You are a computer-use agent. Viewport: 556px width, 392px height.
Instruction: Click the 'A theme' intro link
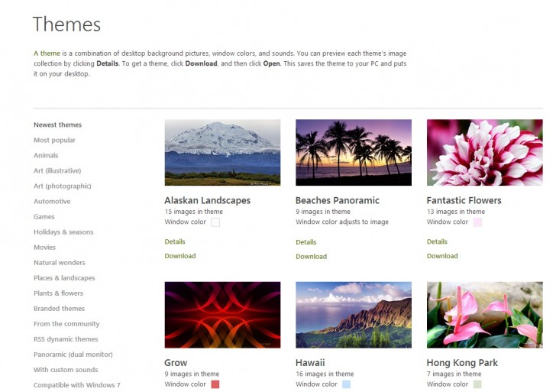coord(47,53)
